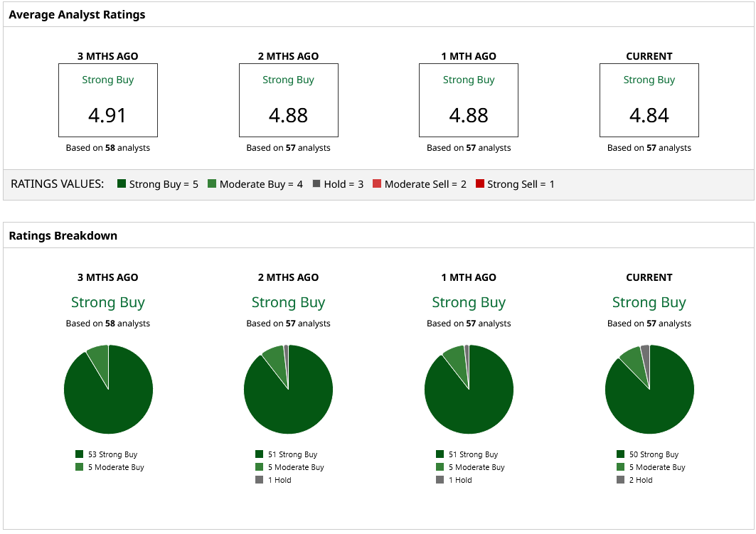This screenshot has height=534, width=756.
Task: Click the 1 MTH AGO pie chart
Action: coord(469,390)
